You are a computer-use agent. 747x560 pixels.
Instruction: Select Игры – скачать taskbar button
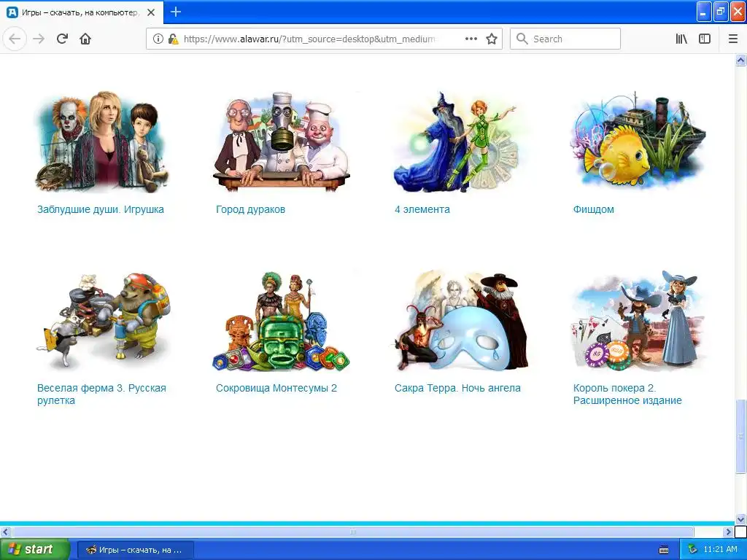[x=135, y=550]
